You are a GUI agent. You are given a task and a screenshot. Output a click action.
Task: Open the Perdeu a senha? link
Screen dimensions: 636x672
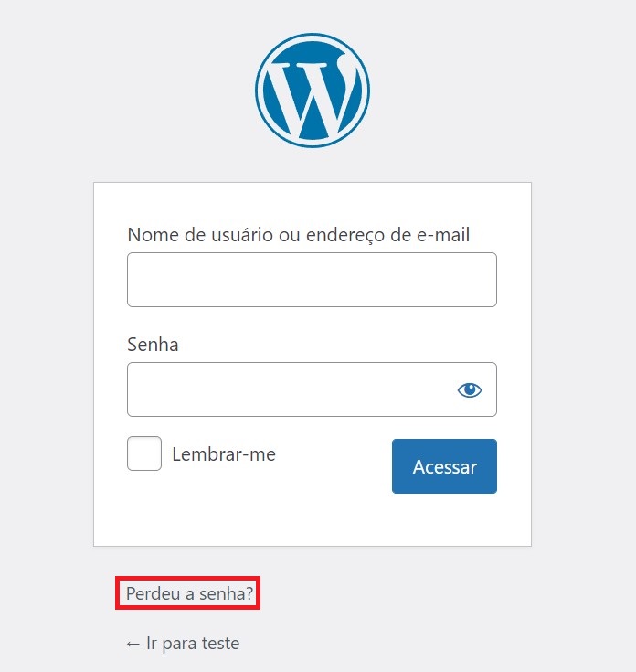click(x=189, y=593)
